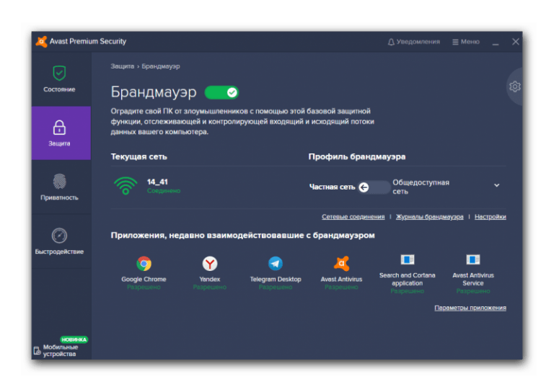
Task: Click the network name 14_41
Action: (x=157, y=182)
